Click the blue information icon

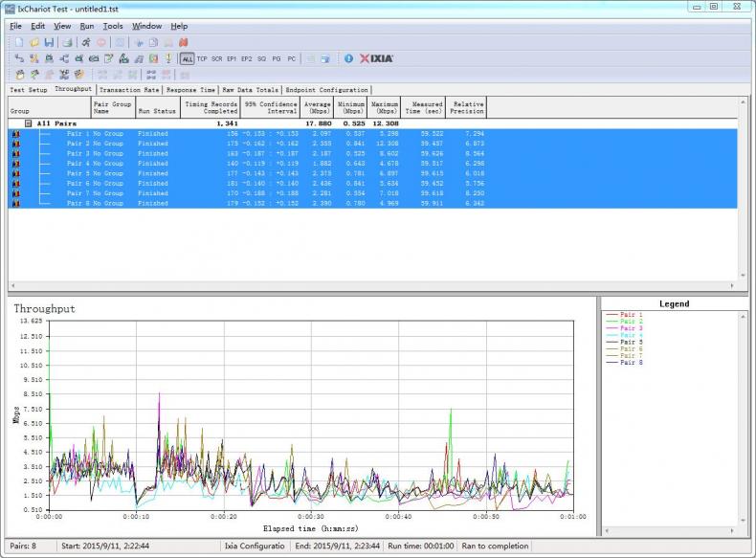coord(348,58)
